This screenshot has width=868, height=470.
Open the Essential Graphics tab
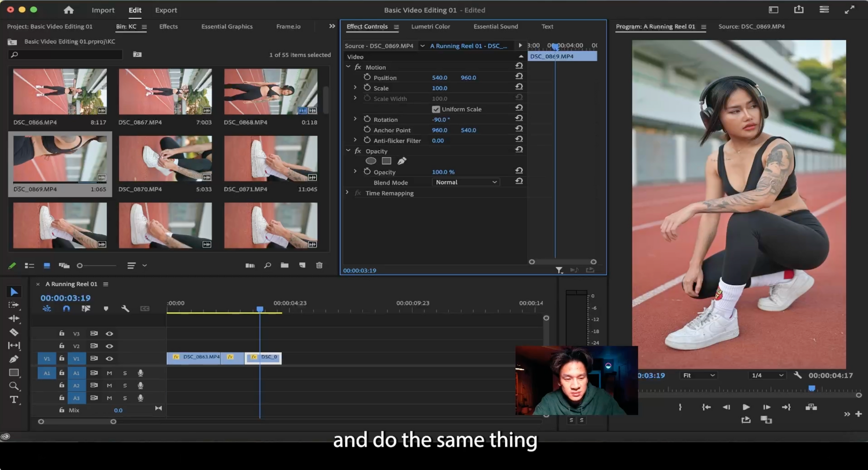(x=227, y=26)
